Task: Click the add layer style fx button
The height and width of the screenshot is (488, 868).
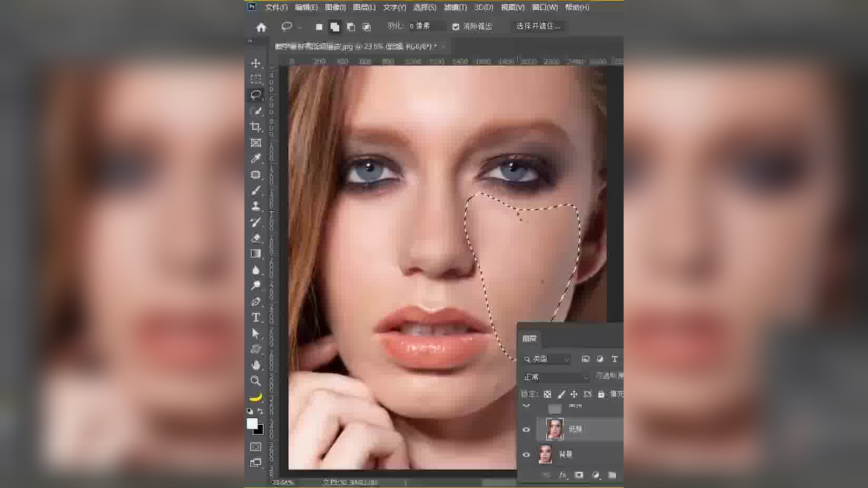Action: [x=563, y=475]
